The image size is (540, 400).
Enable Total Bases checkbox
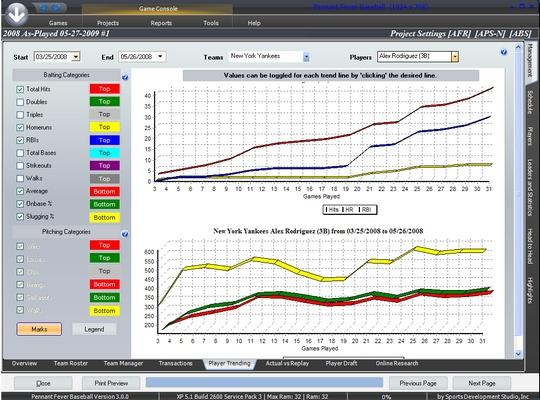pos(20,153)
